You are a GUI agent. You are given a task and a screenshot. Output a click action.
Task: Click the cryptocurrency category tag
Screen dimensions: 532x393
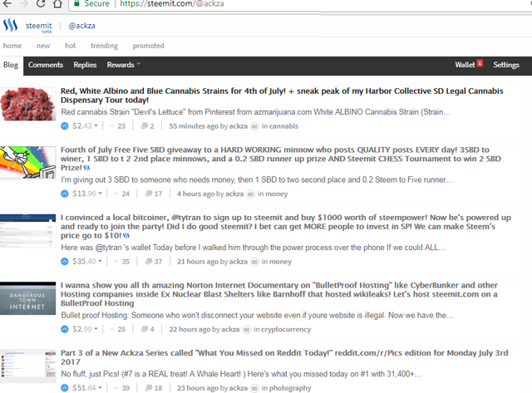coord(286,329)
